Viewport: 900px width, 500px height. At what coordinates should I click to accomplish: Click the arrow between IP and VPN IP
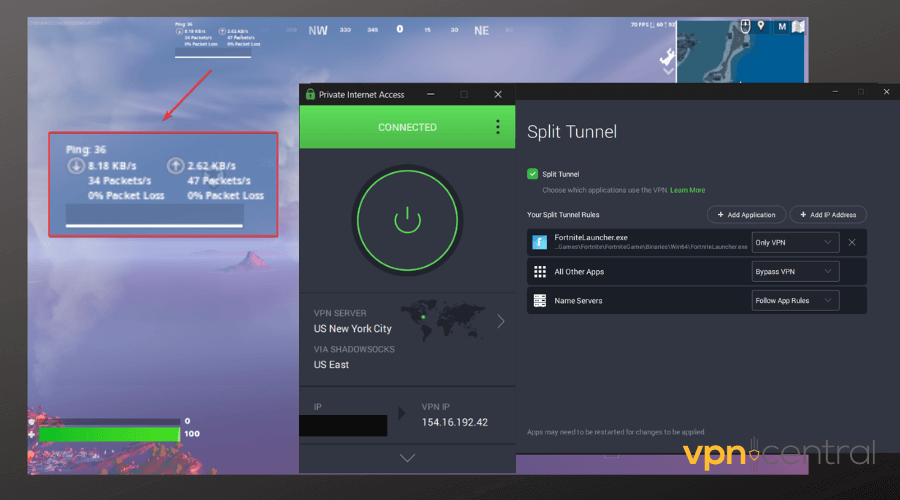(x=402, y=413)
